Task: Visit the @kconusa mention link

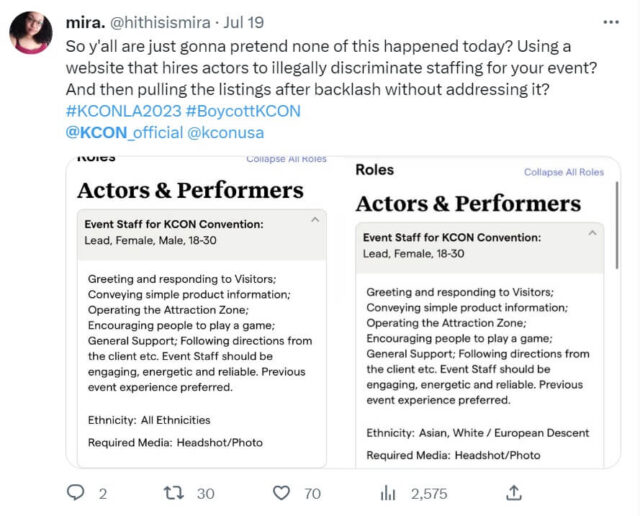Action: [x=226, y=132]
